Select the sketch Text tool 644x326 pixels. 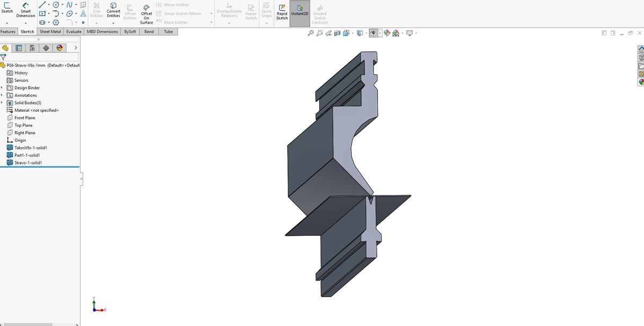(83, 13)
